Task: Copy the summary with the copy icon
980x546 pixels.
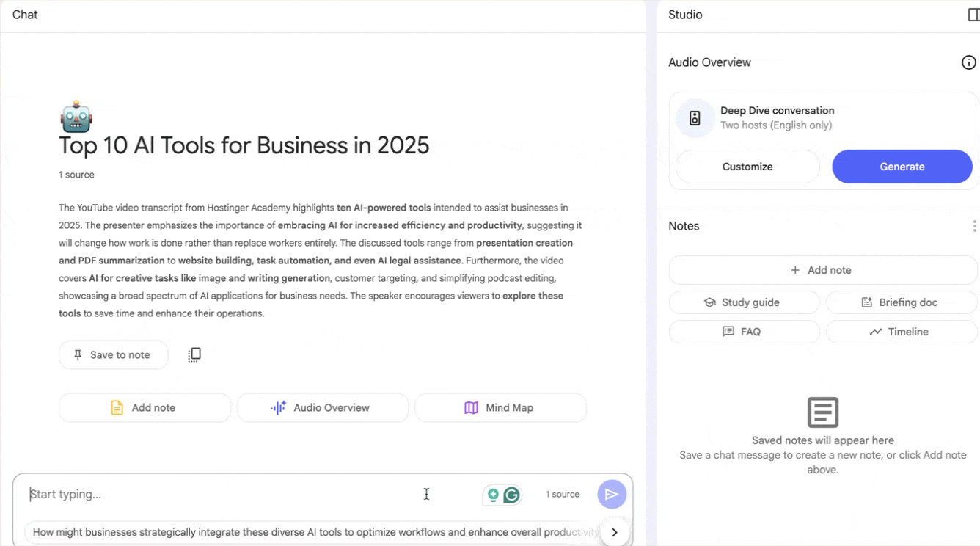Action: click(x=194, y=354)
